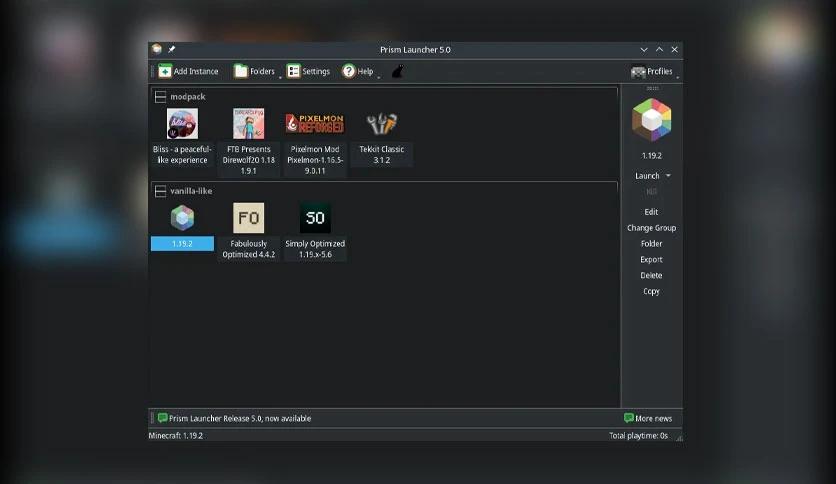Click the 1.19.2 name in the sidebar
The width and height of the screenshot is (836, 484).
[x=652, y=156]
